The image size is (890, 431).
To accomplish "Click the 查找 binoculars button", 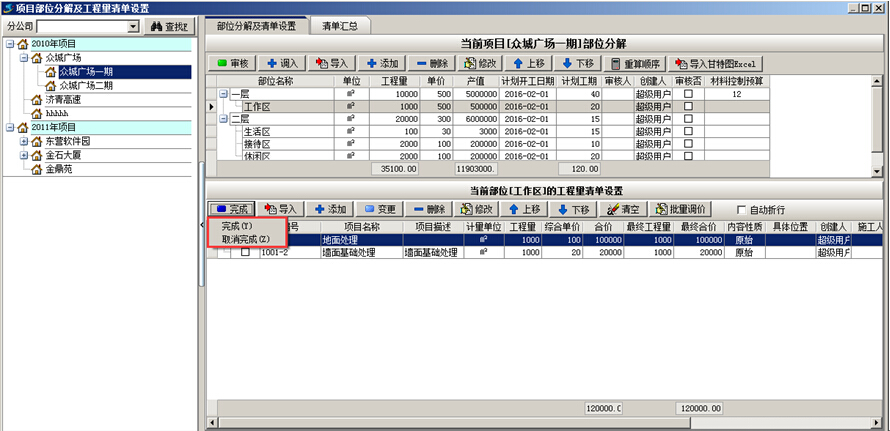I will [x=169, y=27].
